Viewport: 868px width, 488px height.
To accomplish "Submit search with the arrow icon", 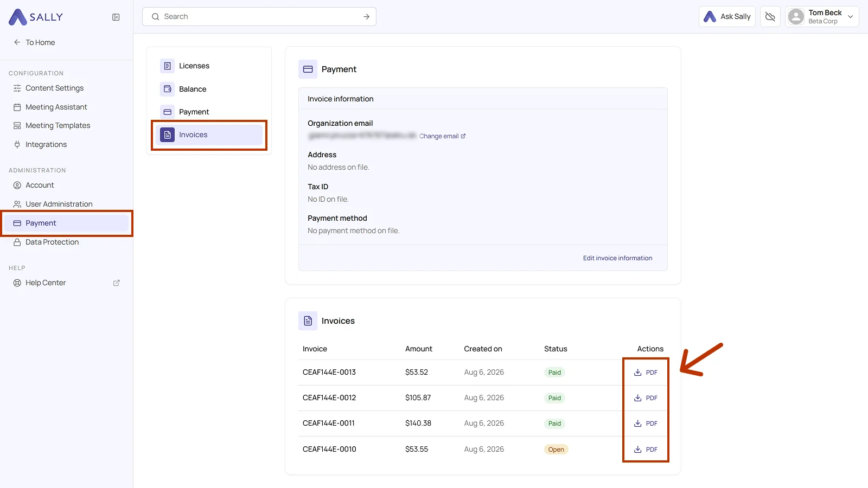I will coord(367,17).
